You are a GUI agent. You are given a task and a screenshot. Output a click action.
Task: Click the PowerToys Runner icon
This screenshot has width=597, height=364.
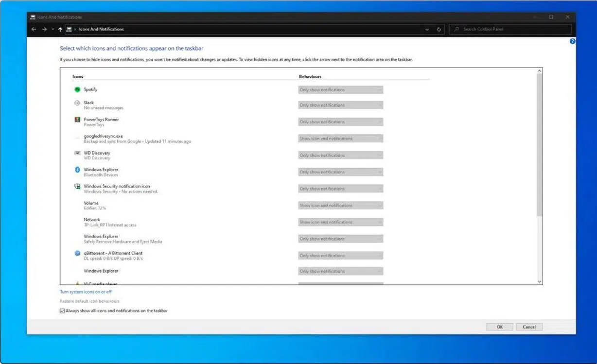click(77, 120)
